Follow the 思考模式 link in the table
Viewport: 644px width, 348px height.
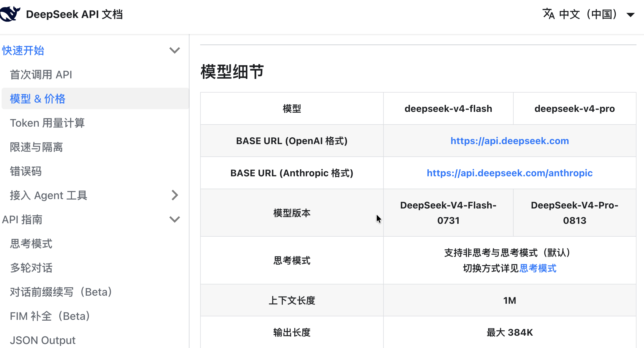click(x=538, y=268)
